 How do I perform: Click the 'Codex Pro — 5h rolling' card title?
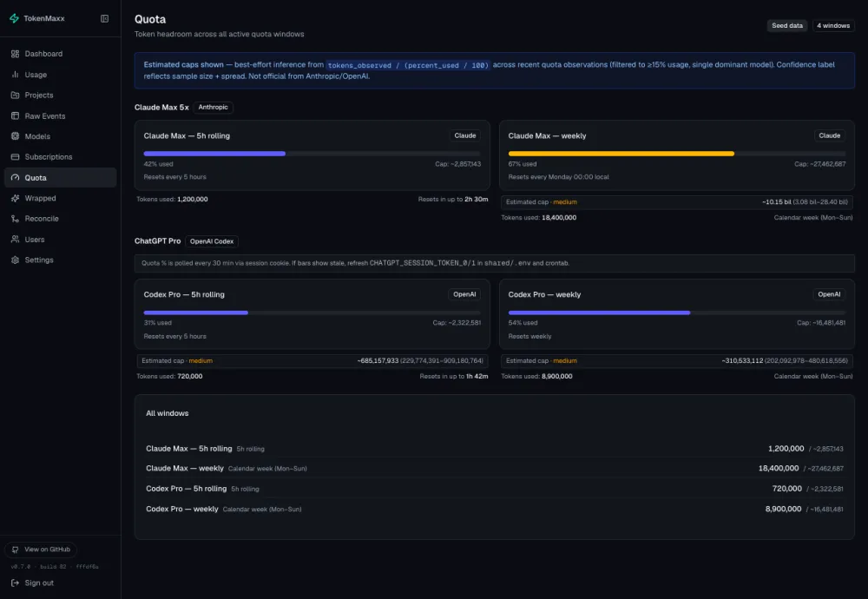pos(184,294)
